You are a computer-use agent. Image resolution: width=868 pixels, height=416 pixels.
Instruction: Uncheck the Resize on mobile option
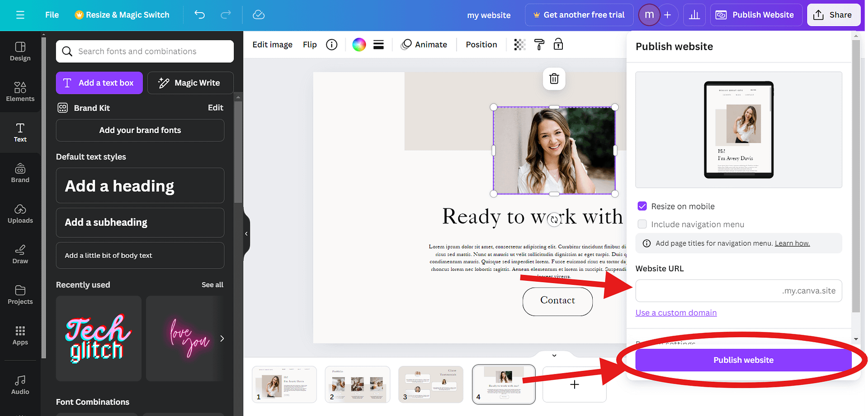pyautogui.click(x=642, y=206)
